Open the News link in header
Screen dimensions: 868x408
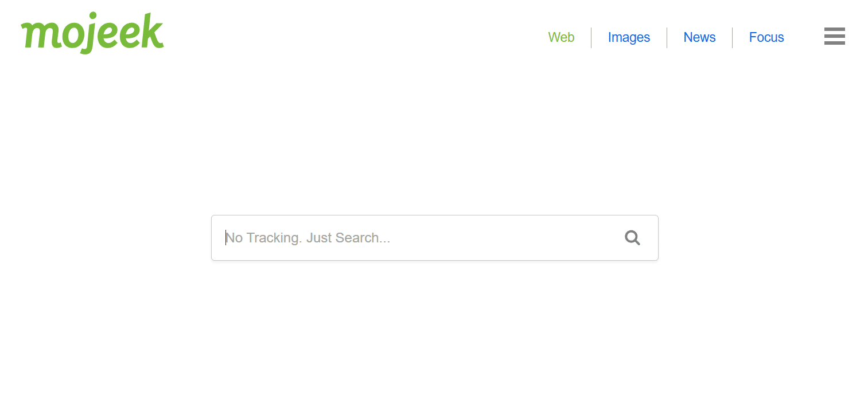pos(699,37)
